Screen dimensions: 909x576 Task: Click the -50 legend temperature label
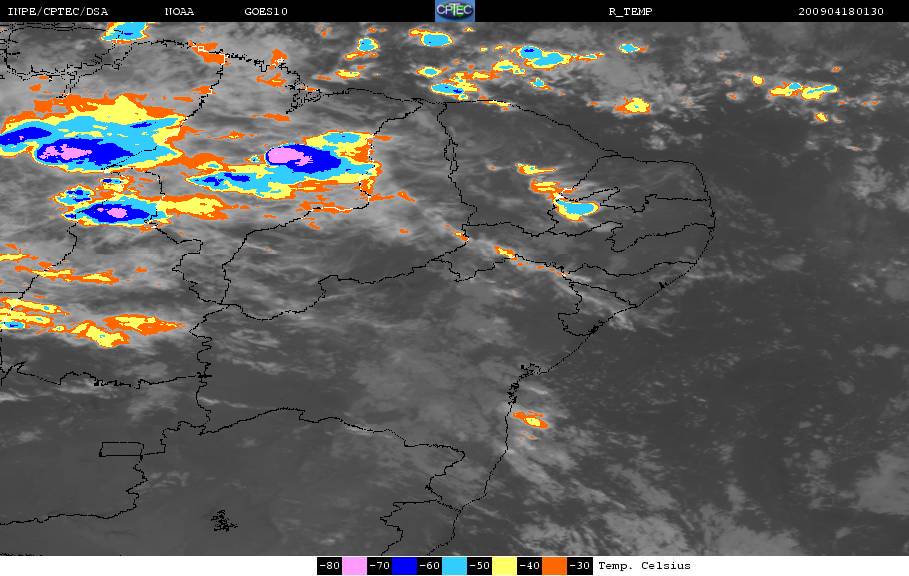[479, 566]
